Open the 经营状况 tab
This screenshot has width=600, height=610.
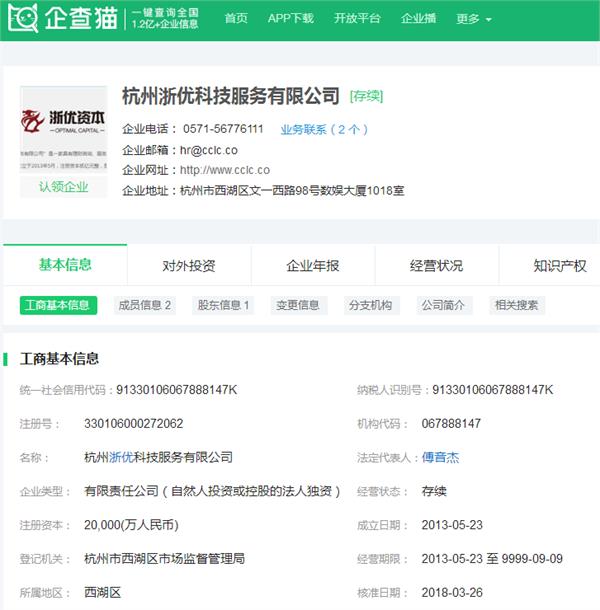[x=436, y=266]
